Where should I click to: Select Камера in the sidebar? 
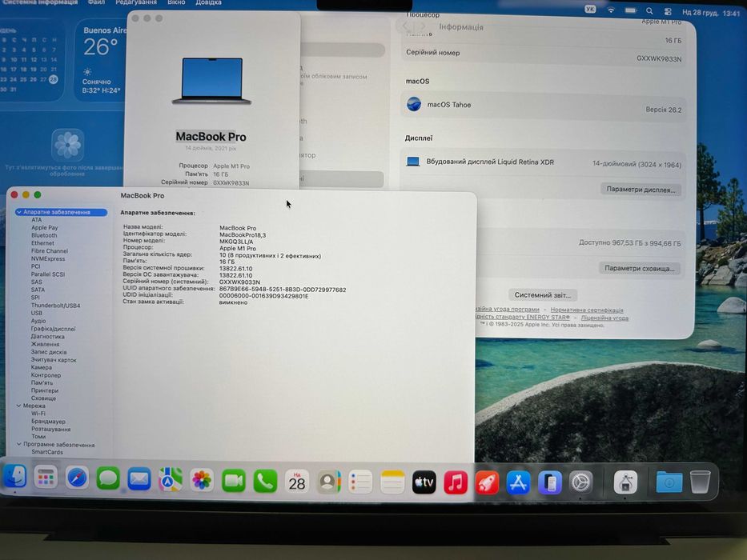point(42,367)
